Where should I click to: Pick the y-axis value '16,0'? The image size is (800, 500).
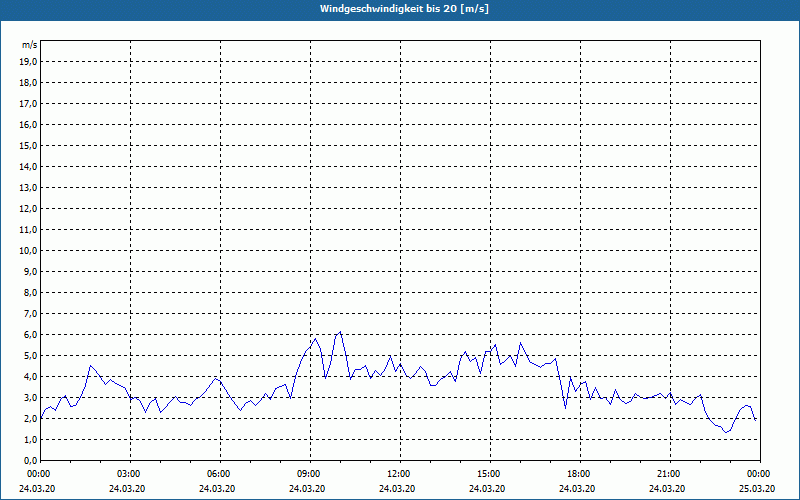point(28,124)
